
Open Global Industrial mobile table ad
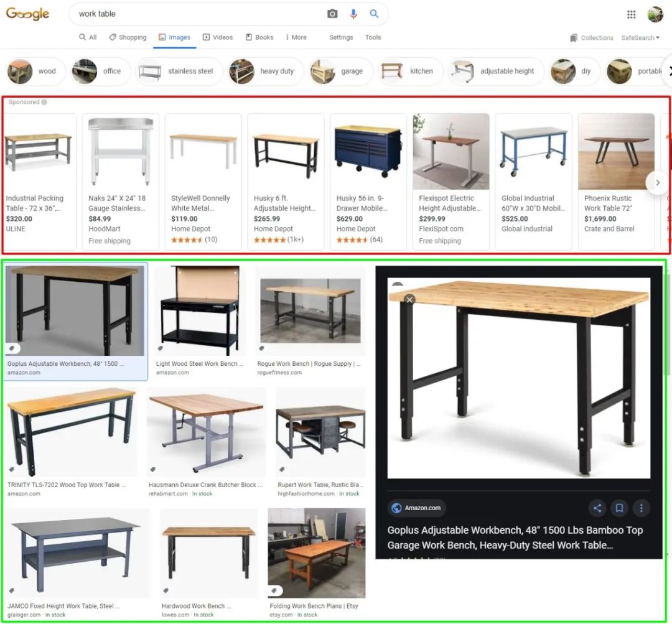(534, 181)
